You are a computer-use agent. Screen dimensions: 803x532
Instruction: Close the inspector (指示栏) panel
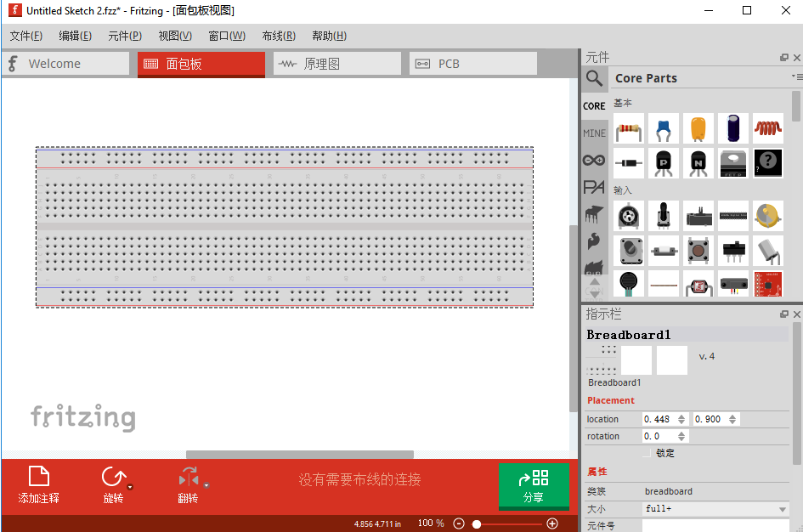click(797, 314)
